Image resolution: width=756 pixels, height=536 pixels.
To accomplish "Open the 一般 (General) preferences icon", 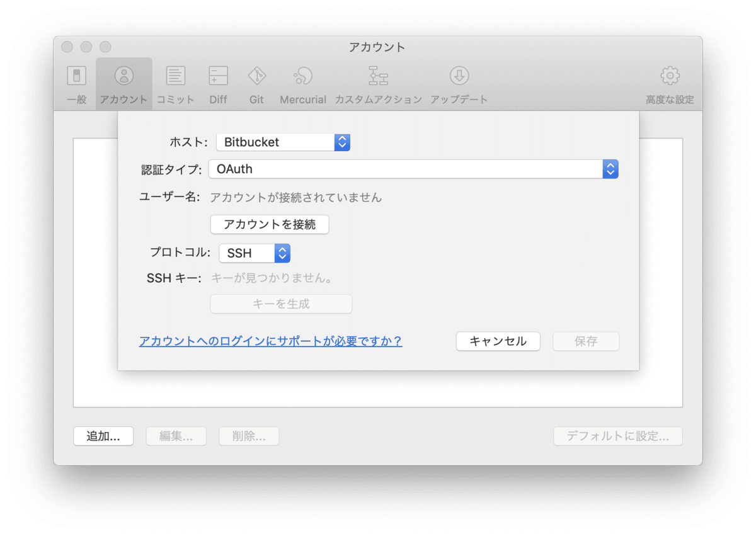I will 76,82.
